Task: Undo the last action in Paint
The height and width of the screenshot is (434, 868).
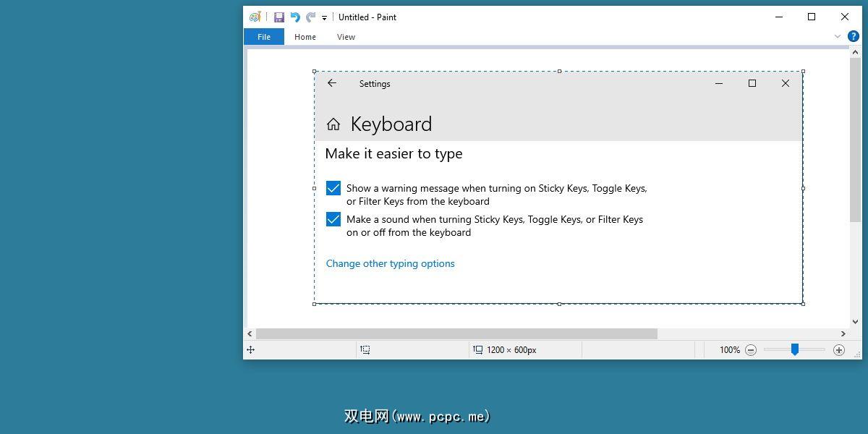Action: coord(295,17)
